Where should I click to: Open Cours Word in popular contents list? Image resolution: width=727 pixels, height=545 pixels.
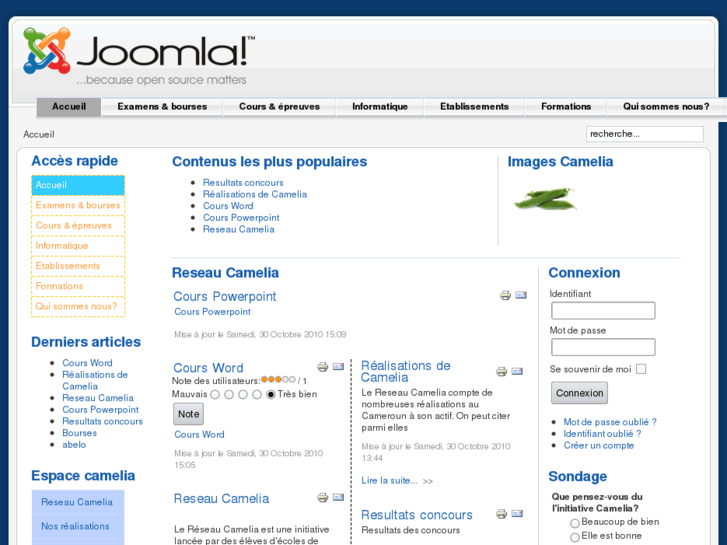(x=228, y=206)
